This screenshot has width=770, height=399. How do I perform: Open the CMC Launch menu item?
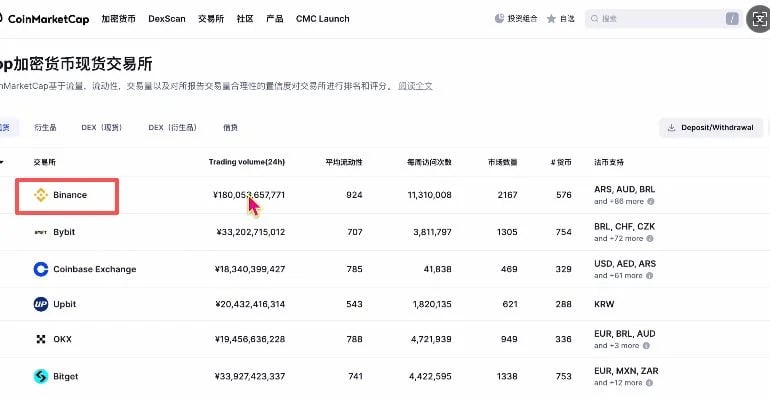(323, 19)
